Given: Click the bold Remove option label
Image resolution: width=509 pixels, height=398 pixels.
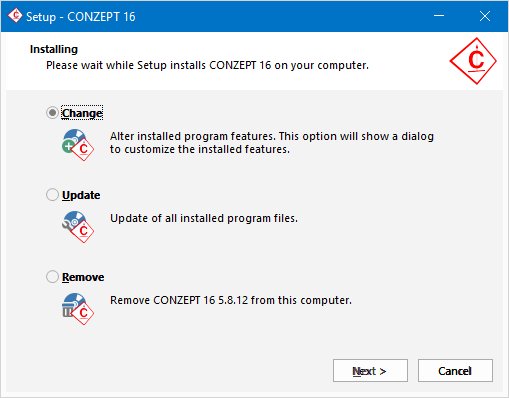Looking at the screenshot, I should coord(83,277).
